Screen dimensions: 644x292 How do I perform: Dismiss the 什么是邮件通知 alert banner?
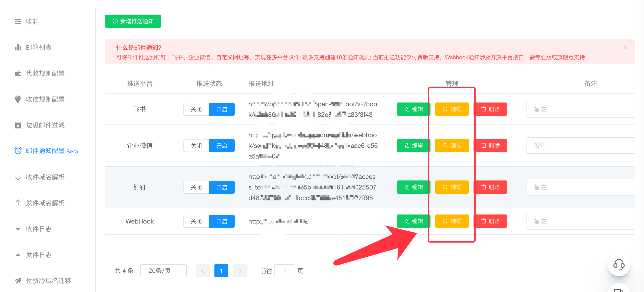coord(625,48)
